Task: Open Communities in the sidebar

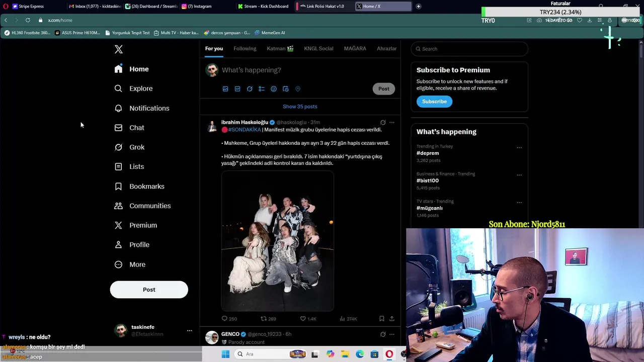Action: click(x=142, y=206)
